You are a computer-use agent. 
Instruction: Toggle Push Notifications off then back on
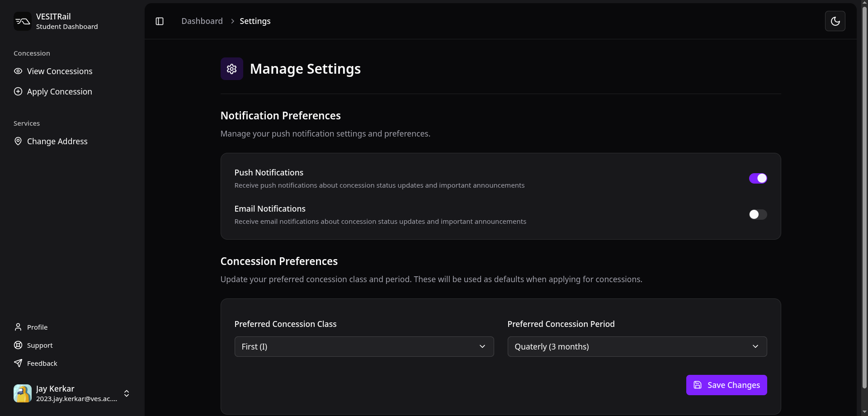pyautogui.click(x=759, y=178)
